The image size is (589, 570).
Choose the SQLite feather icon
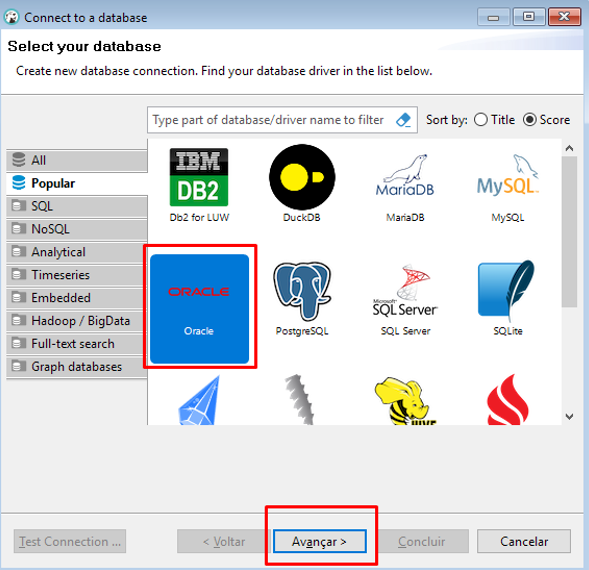coord(507,290)
